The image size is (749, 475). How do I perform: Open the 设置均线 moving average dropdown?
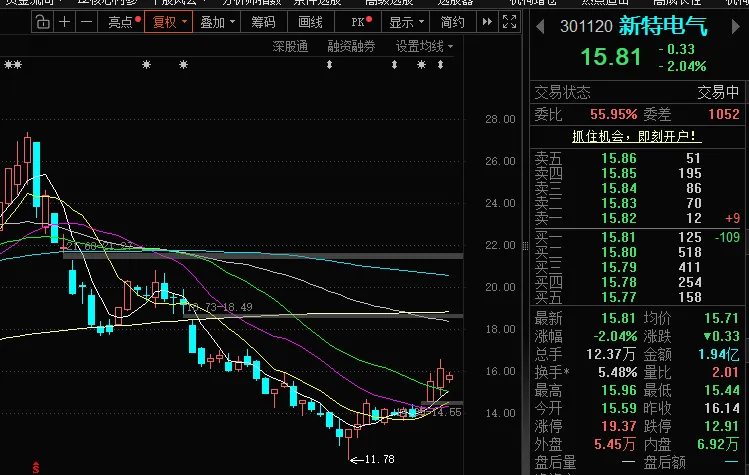[424, 46]
